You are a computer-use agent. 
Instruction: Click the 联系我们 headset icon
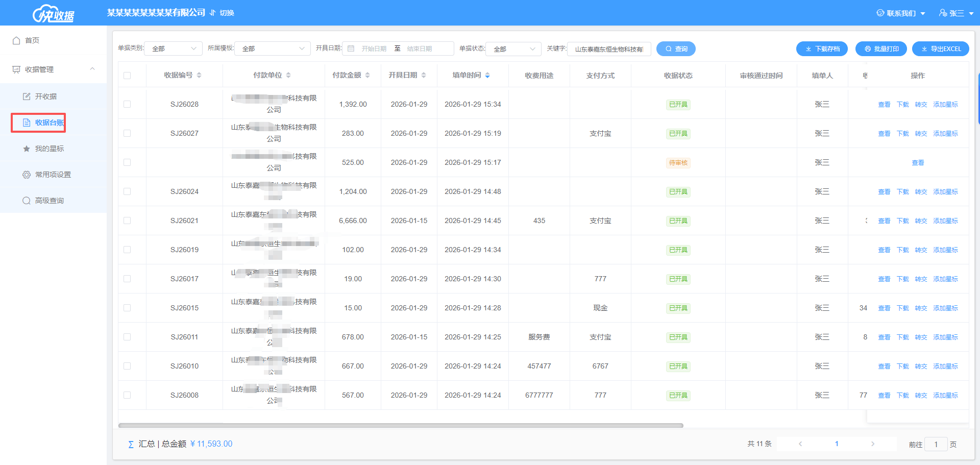pyautogui.click(x=880, y=13)
